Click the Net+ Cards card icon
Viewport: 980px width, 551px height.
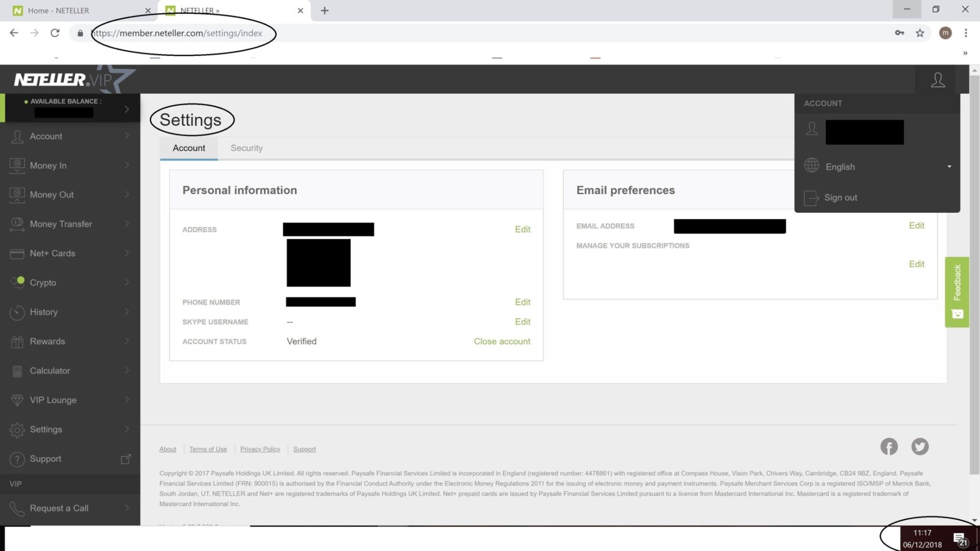pos(17,254)
